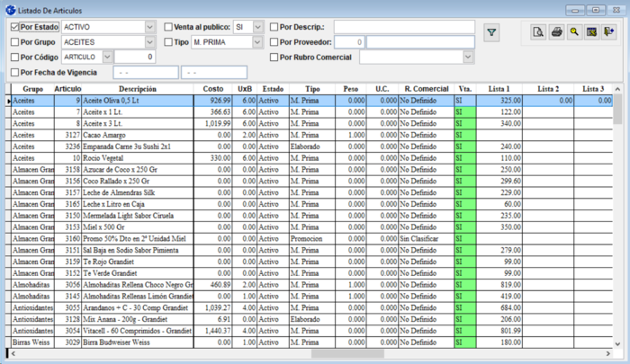This screenshot has height=364, width=630.
Task: Open the Venta al publico SI dropdown
Action: 258,27
